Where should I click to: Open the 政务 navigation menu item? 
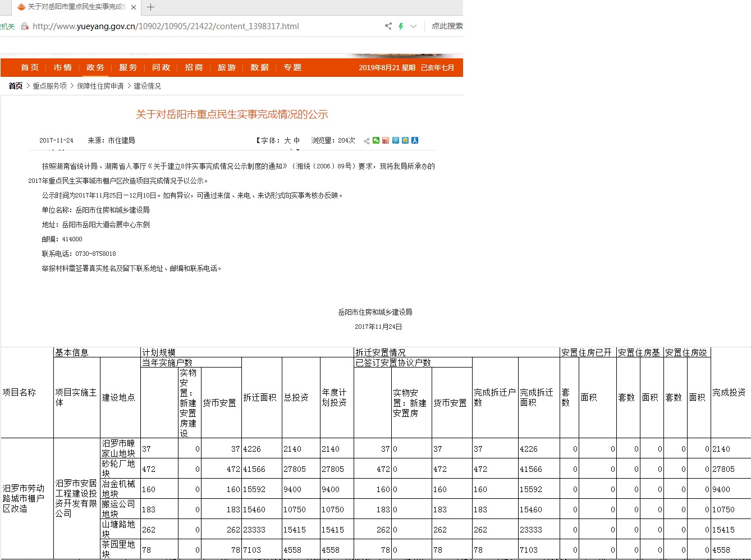[95, 67]
